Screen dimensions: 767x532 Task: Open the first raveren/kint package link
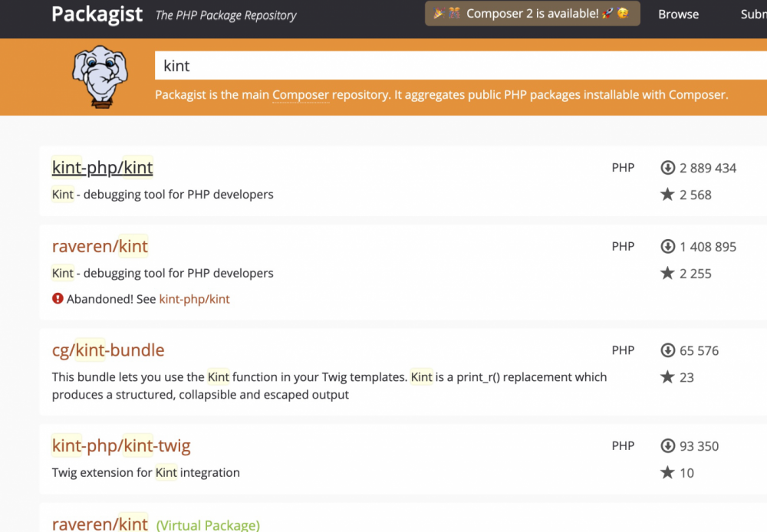[x=100, y=246]
